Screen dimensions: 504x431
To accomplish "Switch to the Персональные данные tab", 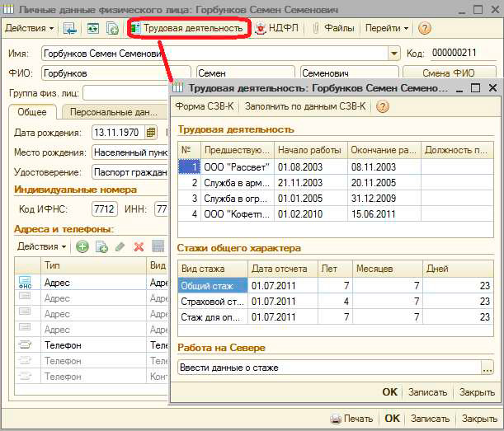I will (x=114, y=112).
